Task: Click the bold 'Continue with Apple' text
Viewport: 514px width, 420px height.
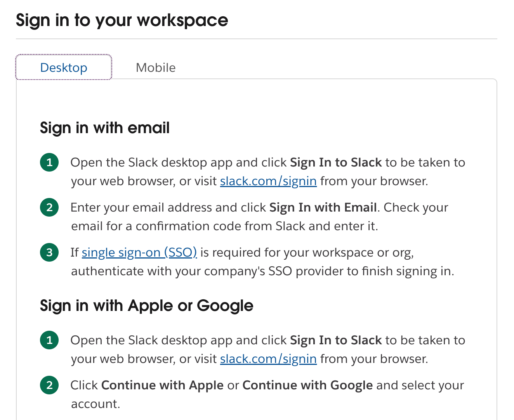Action: point(162,385)
